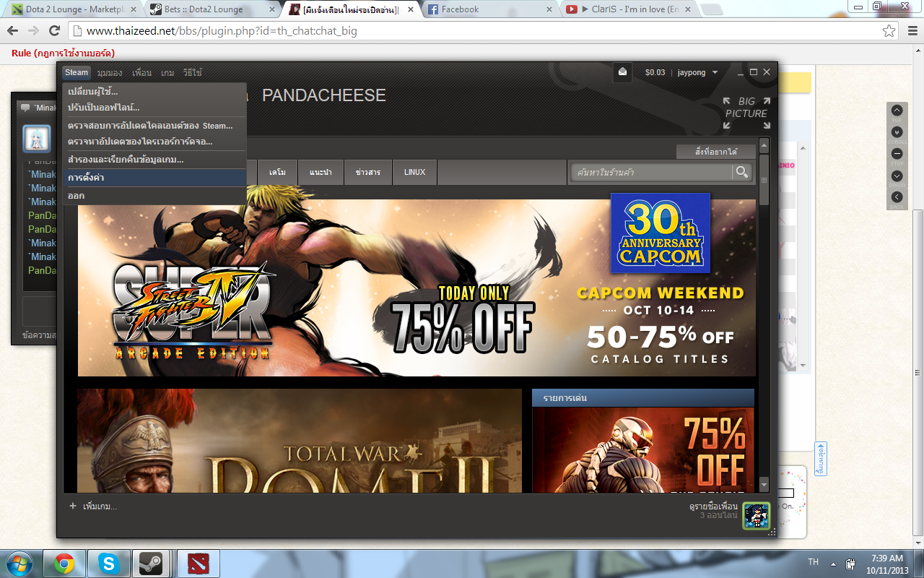Click the store search magnifier icon
This screenshot has height=578, width=924.
[741, 172]
